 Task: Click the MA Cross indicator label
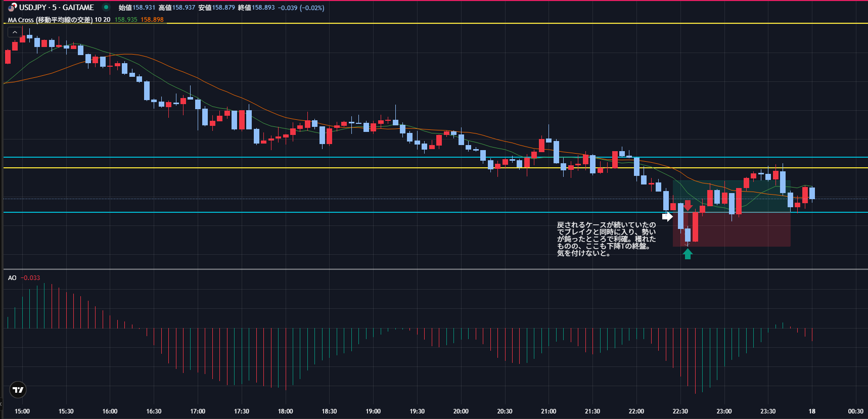50,20
